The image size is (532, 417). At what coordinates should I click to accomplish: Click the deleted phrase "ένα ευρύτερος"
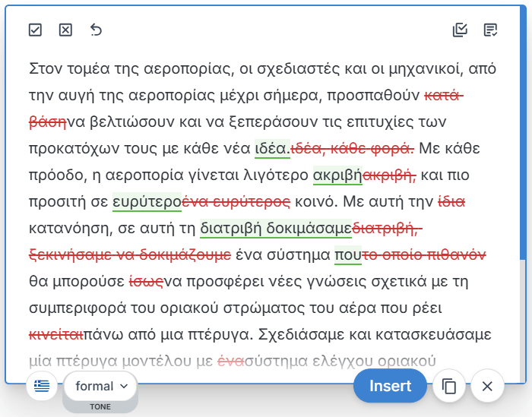tap(235, 202)
